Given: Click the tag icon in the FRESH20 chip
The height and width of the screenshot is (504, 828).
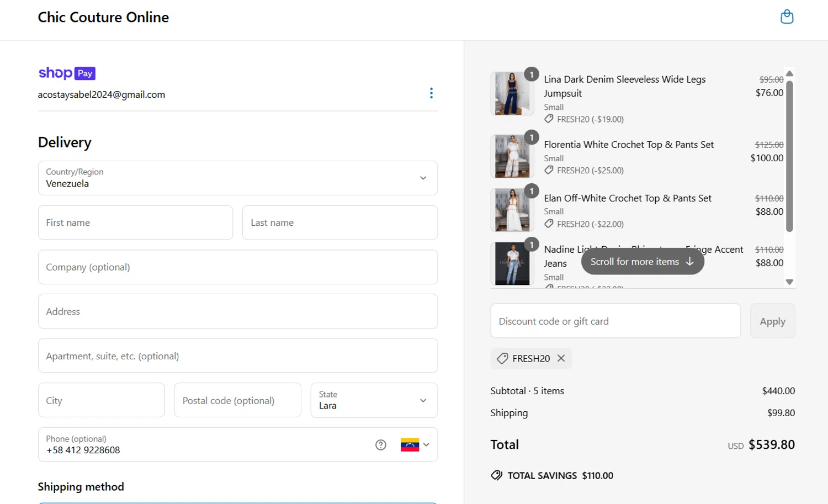Looking at the screenshot, I should [502, 359].
